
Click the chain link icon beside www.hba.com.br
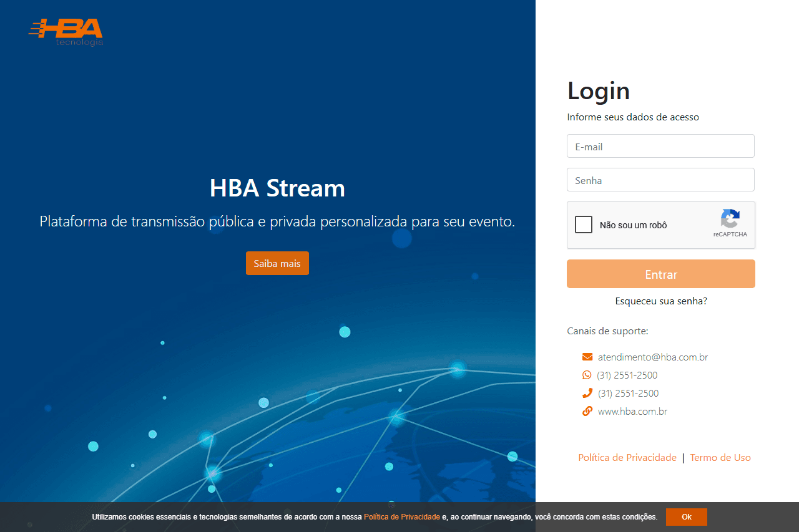point(587,412)
